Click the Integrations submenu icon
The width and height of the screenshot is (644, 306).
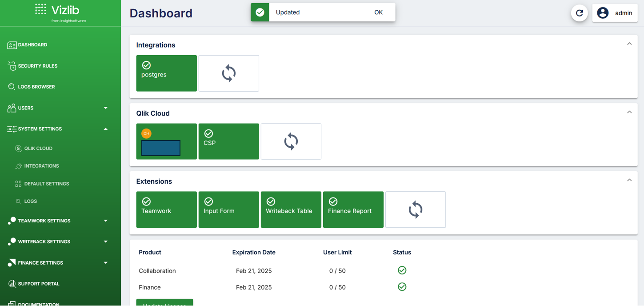click(x=18, y=166)
